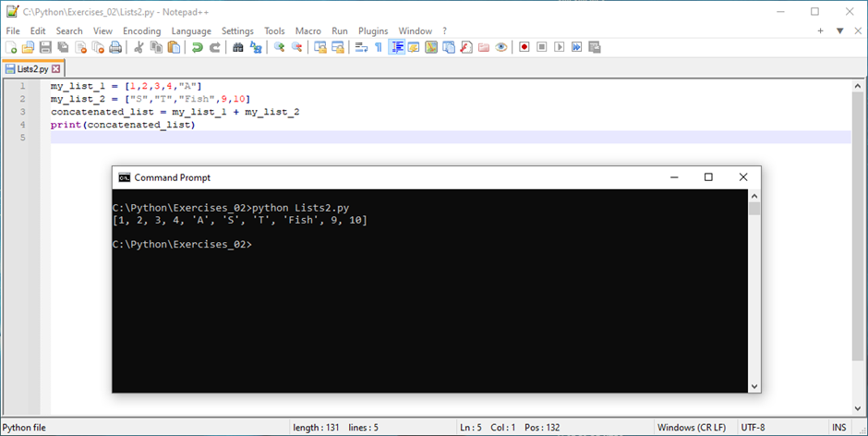The width and height of the screenshot is (868, 436).
Task: Close the Lists2.py tab with red X
Action: coord(55,68)
